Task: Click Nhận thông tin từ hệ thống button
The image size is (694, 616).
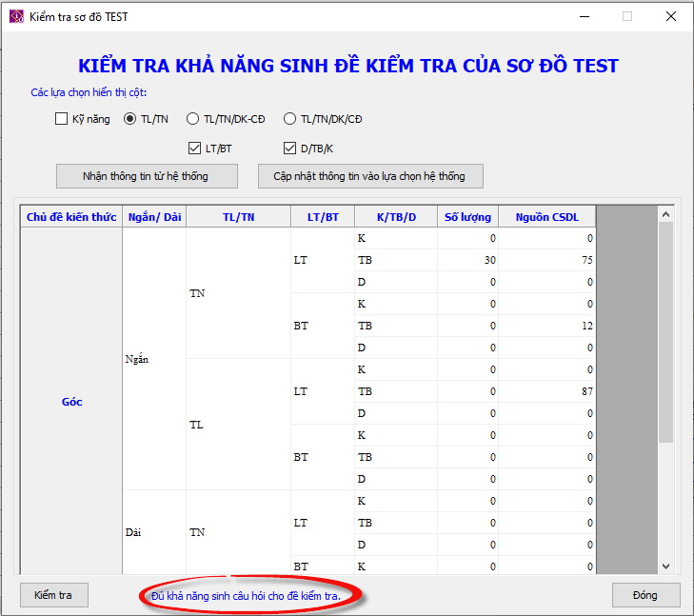Action: (x=147, y=176)
